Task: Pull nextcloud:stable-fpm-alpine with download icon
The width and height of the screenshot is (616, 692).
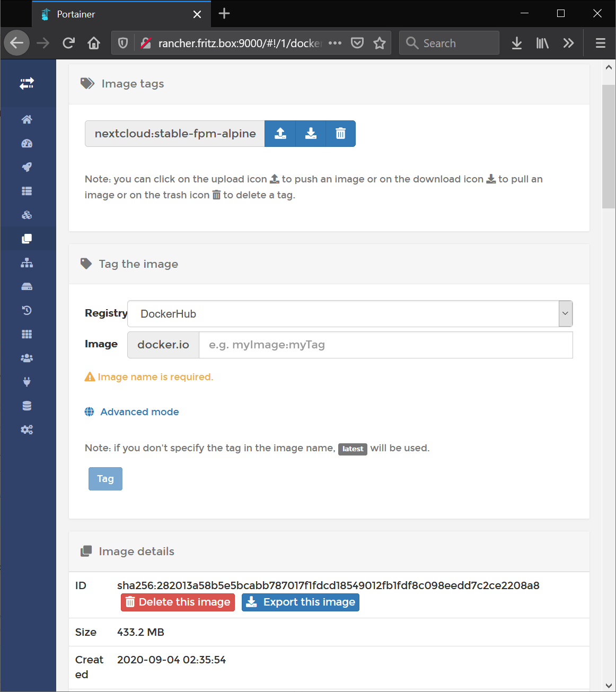Action: click(x=311, y=134)
